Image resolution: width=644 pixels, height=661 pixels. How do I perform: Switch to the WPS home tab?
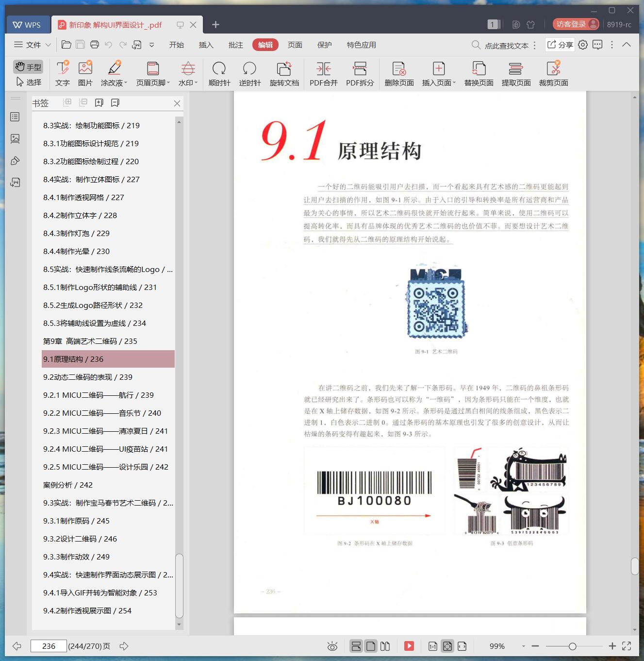[27, 25]
